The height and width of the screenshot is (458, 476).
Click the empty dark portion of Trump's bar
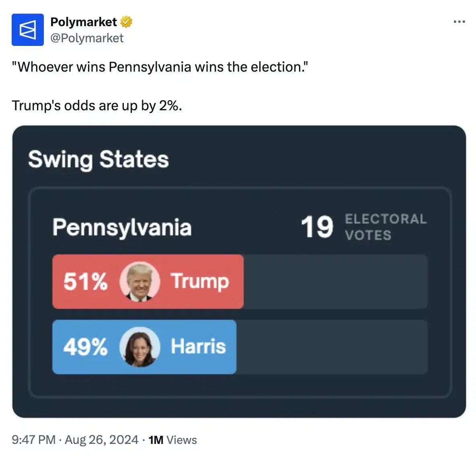335,282
